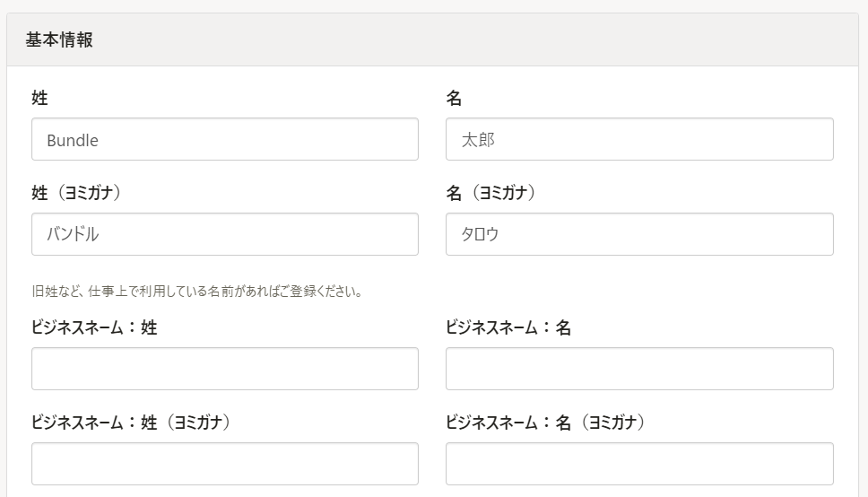This screenshot has height=497, width=868.
Task: Click the ビジネスネーム：姓 label
Action: (x=94, y=327)
